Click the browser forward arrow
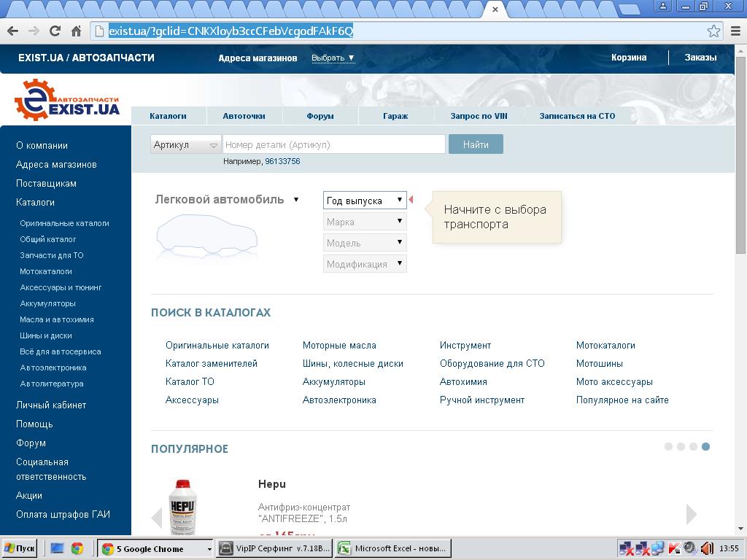This screenshot has height=560, width=747. point(34,31)
